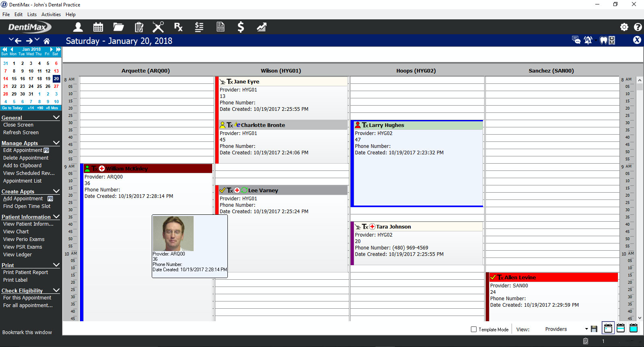Go to next day with right arrow
The image size is (644, 347).
[29, 41]
